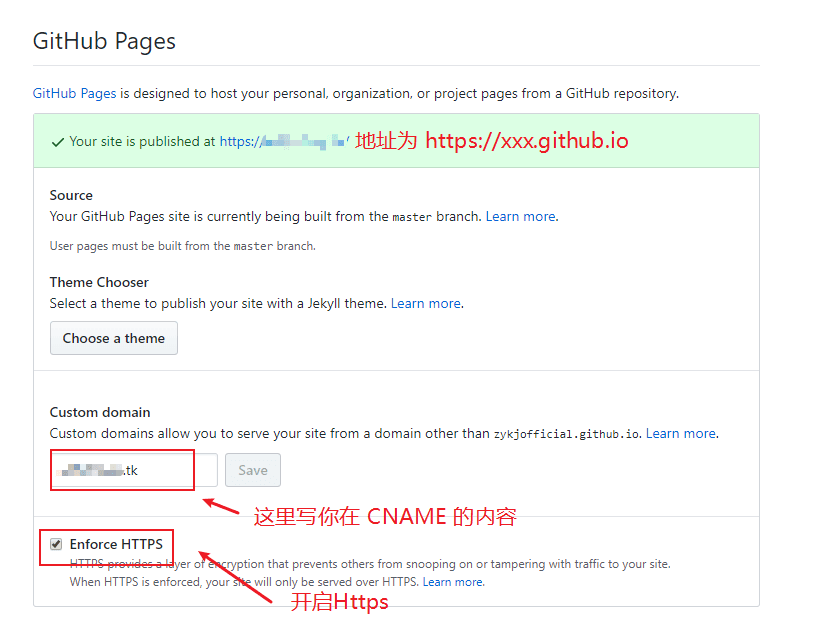Click the Enforce HTTPS label text
The width and height of the screenshot is (827, 629).
click(x=116, y=544)
